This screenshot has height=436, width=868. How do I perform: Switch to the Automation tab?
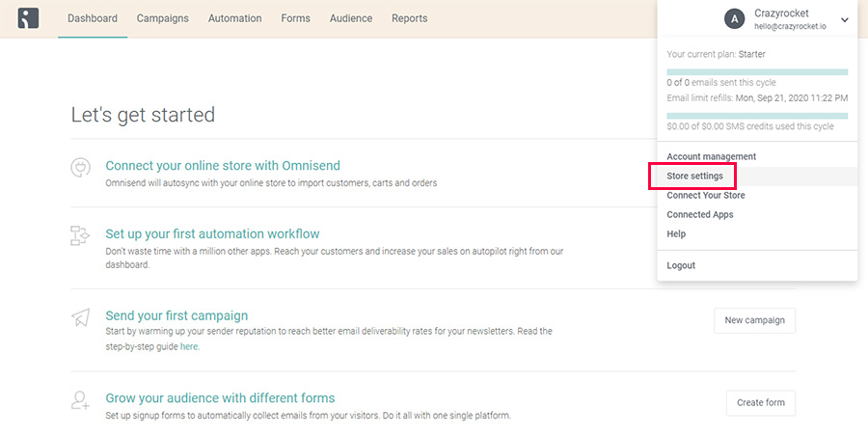coord(234,18)
